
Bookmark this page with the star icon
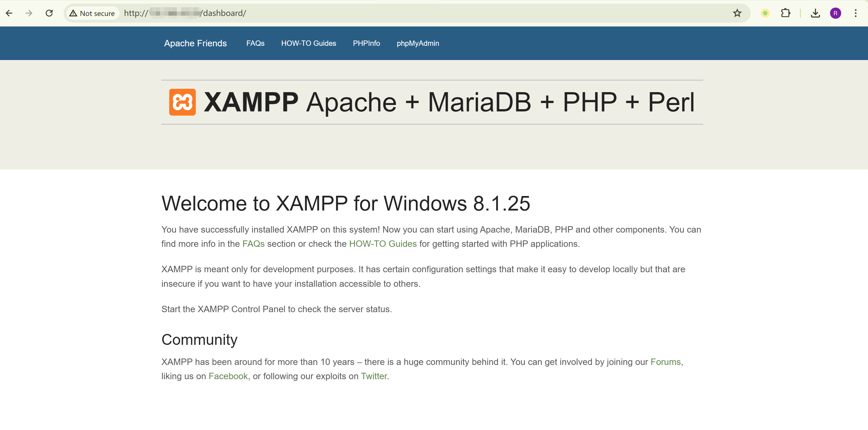[737, 13]
